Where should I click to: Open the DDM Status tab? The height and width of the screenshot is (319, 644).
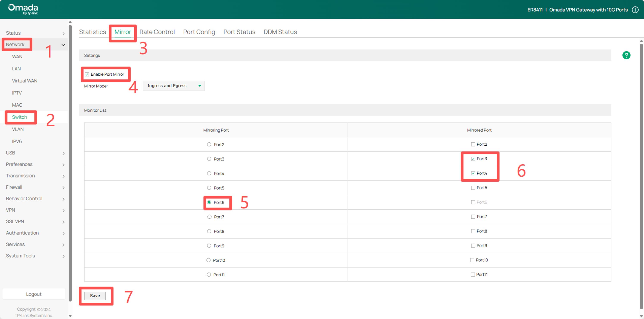click(x=280, y=32)
